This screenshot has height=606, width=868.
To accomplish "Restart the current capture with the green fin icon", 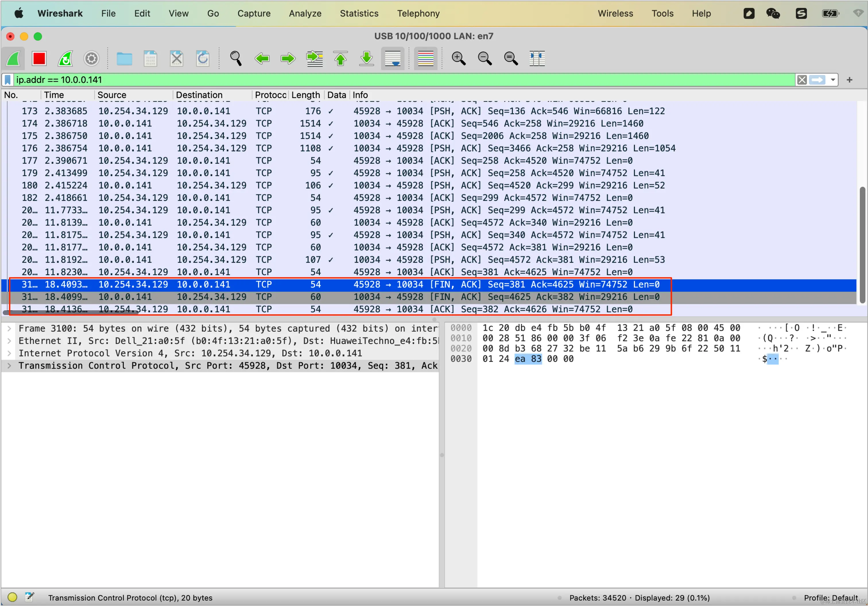I will (65, 59).
